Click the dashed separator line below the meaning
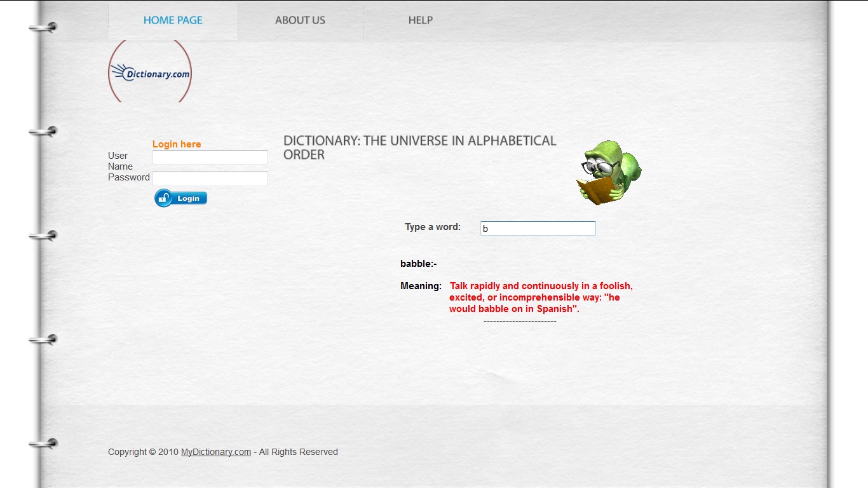The image size is (868, 488). point(520,320)
